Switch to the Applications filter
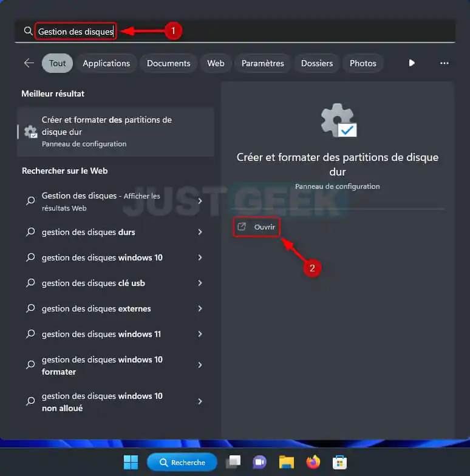The height and width of the screenshot is (476, 470). 106,63
